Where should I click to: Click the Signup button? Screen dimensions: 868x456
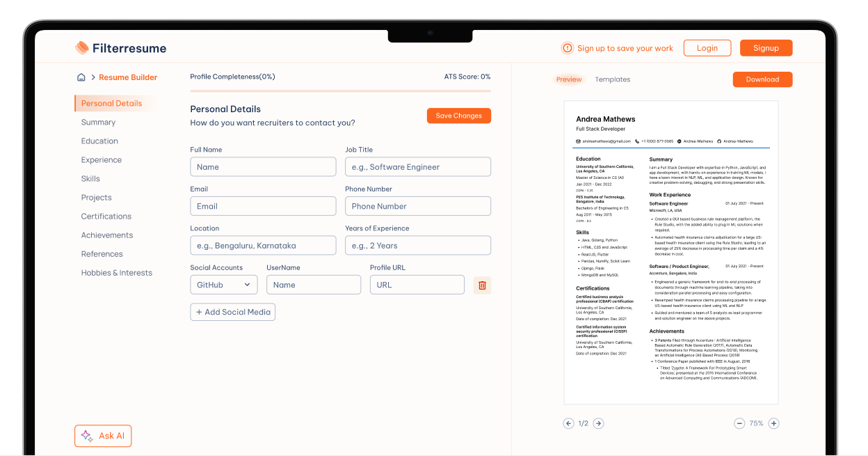tap(766, 48)
